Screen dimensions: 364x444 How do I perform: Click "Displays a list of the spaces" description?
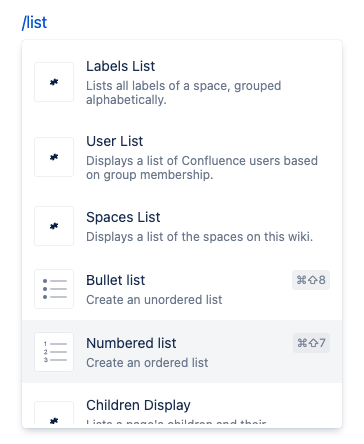click(x=200, y=237)
